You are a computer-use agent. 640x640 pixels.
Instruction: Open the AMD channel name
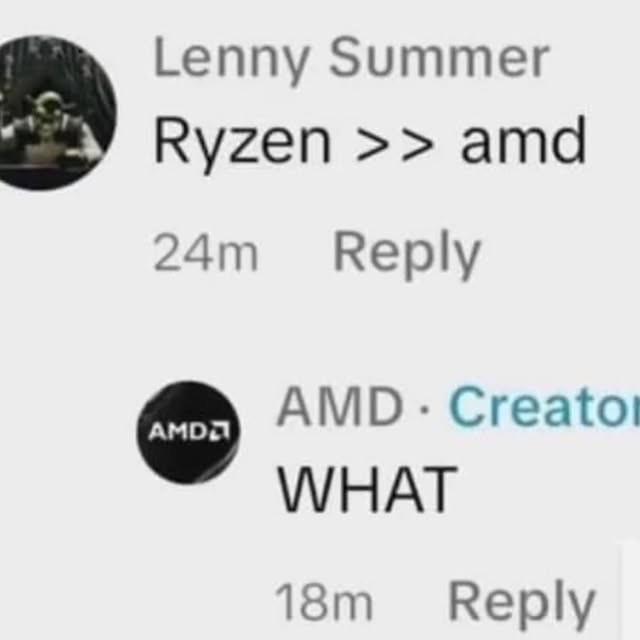coord(340,406)
